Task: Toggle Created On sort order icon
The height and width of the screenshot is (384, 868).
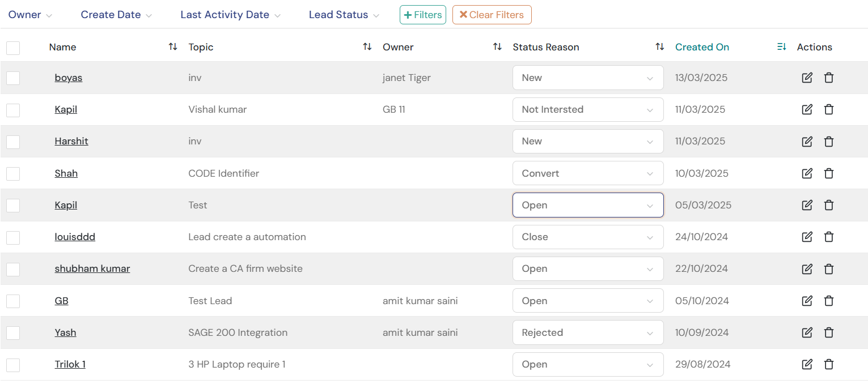Action: [781, 47]
